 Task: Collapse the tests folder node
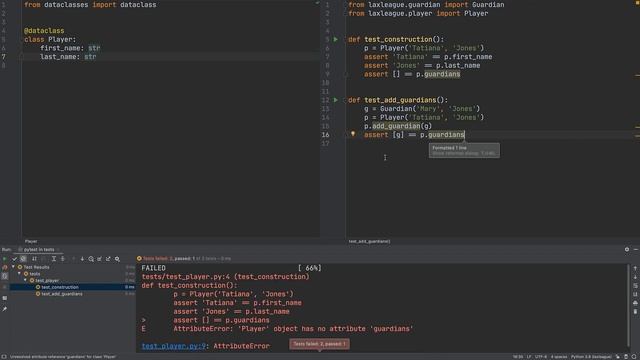click(19, 273)
